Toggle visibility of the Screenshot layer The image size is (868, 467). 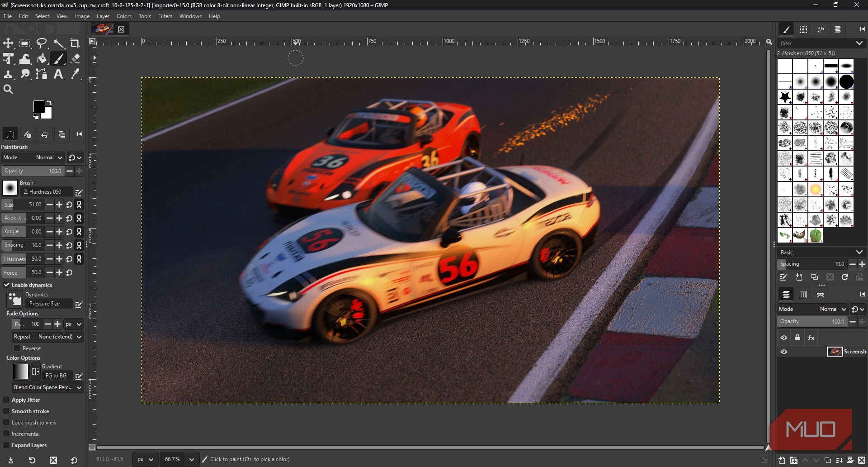[784, 352]
